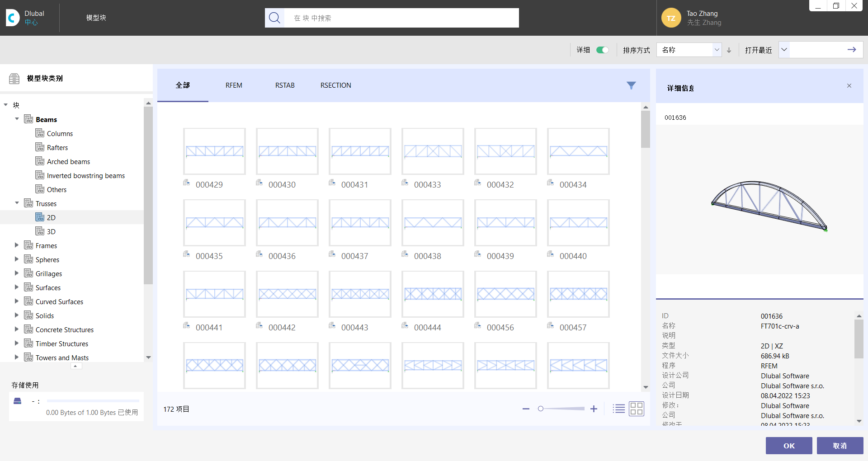The image size is (868, 461).
Task: Select truss thumbnail 000438
Action: click(433, 223)
